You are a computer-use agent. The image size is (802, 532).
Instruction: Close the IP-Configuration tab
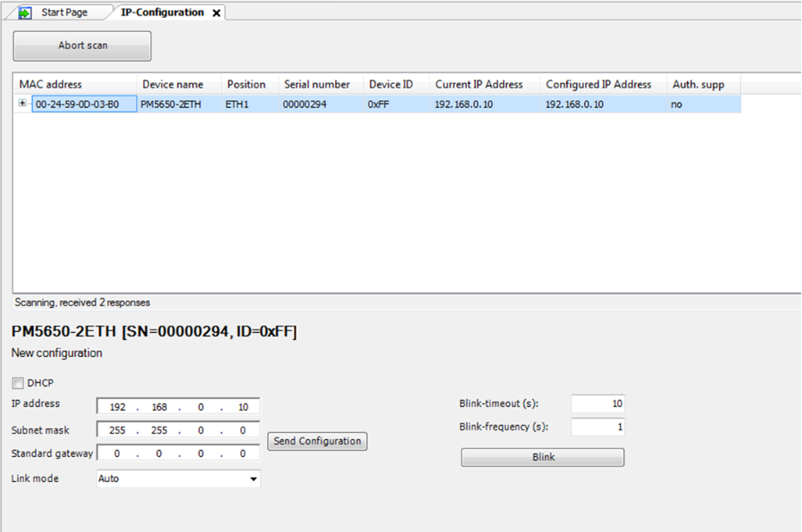(x=216, y=13)
